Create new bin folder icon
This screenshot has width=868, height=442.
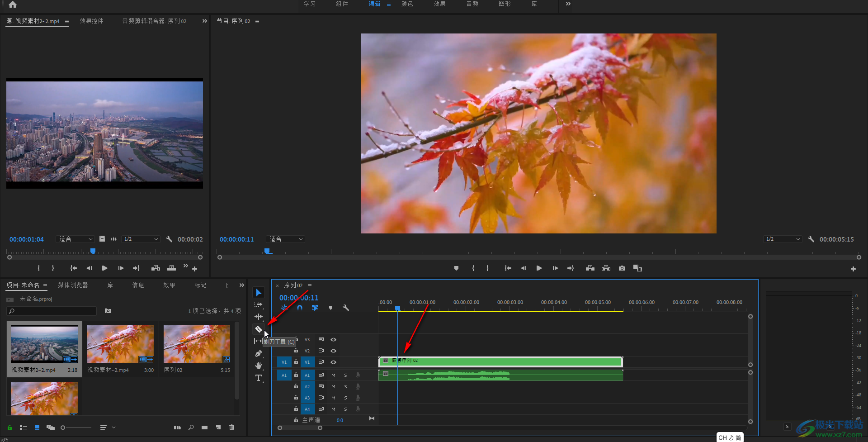point(204,428)
